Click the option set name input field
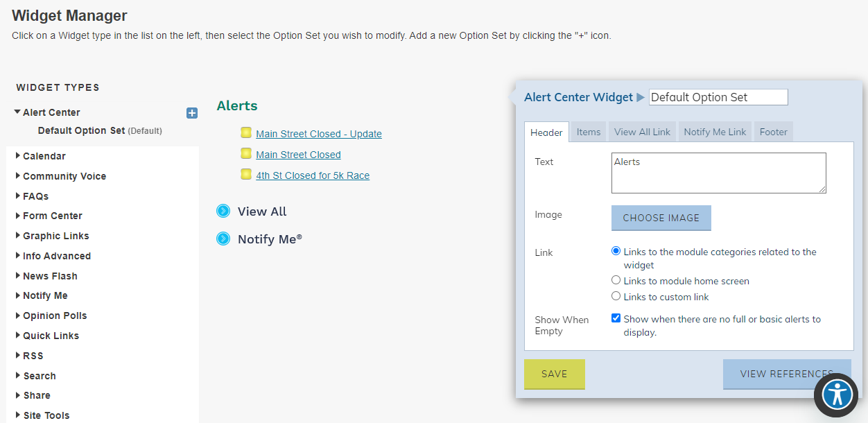 718,97
